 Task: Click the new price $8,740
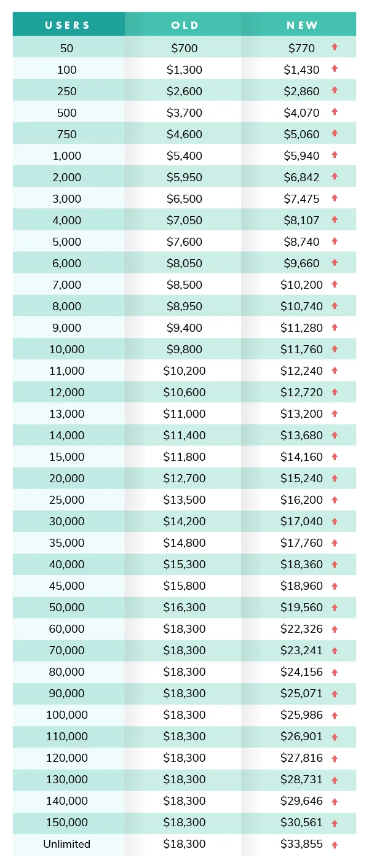[x=301, y=241]
